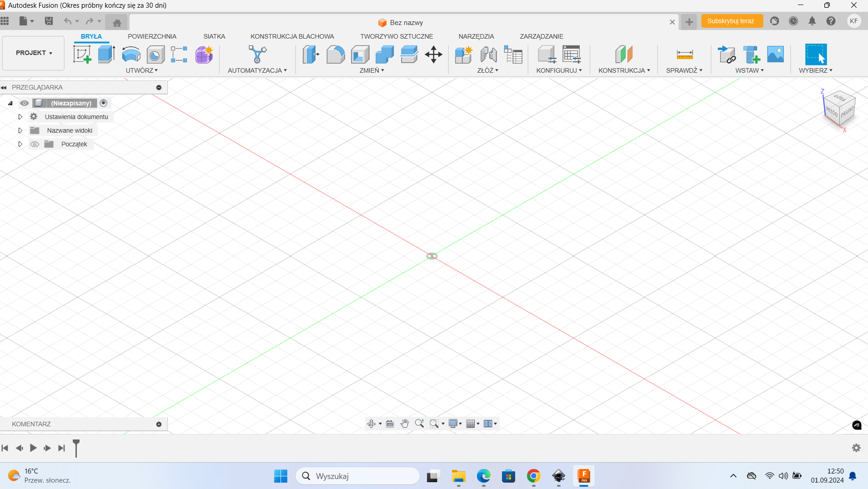Expand the Nazwane widoki node

point(20,130)
